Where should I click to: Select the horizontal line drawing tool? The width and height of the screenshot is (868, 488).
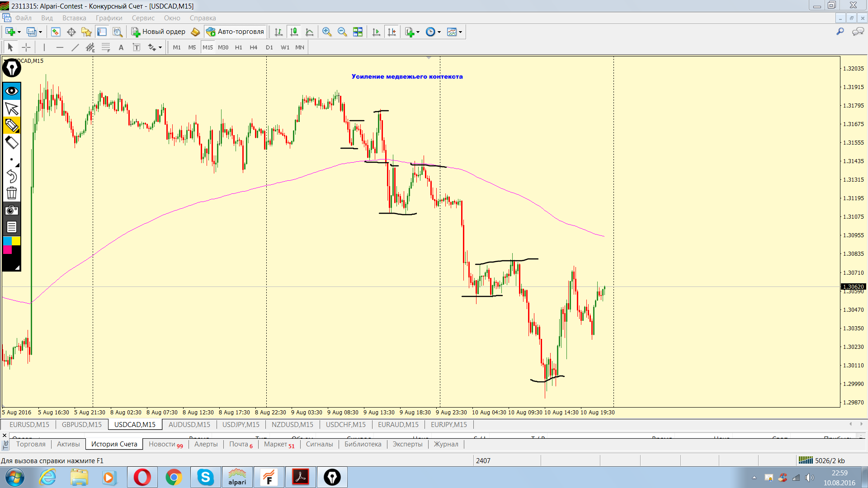pyautogui.click(x=60, y=47)
